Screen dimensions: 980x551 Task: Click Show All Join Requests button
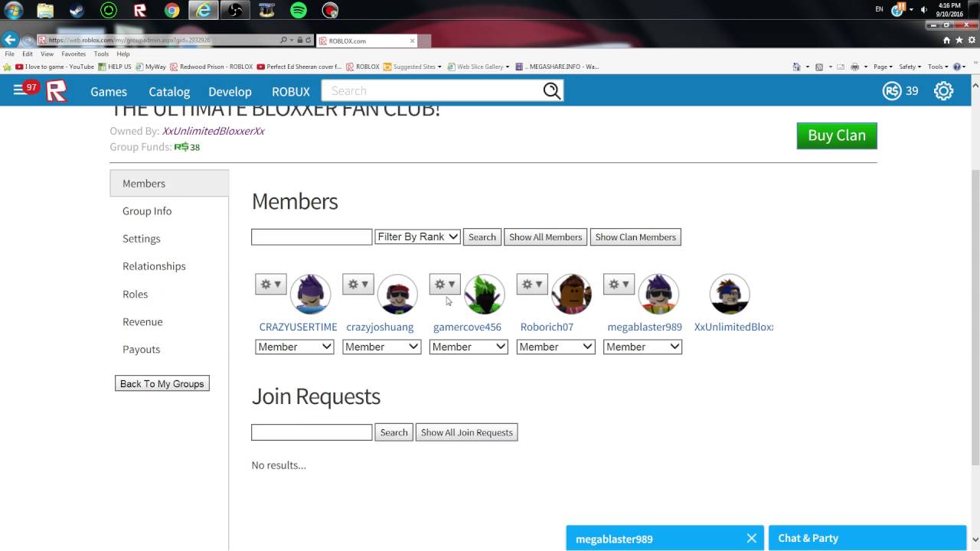click(467, 432)
